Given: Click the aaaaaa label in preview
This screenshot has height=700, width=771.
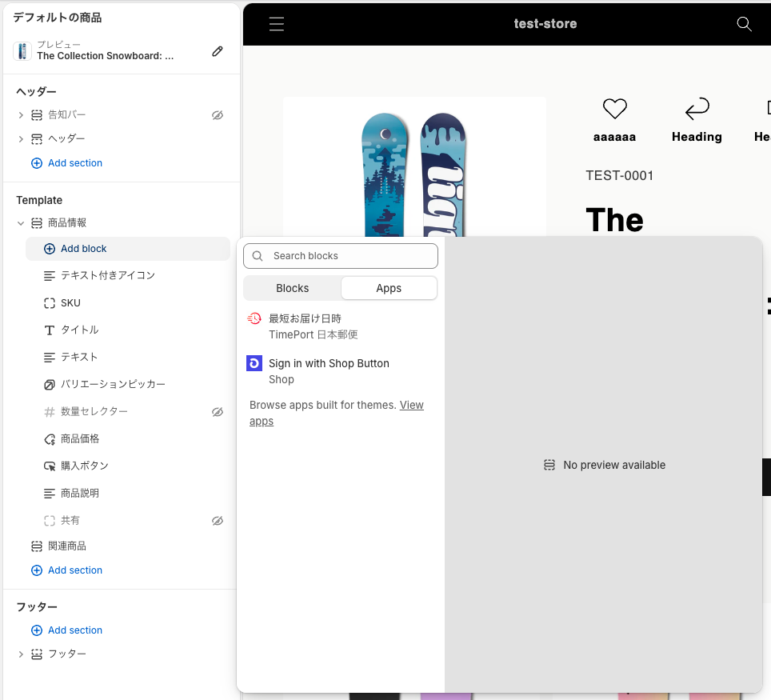Looking at the screenshot, I should pos(614,138).
